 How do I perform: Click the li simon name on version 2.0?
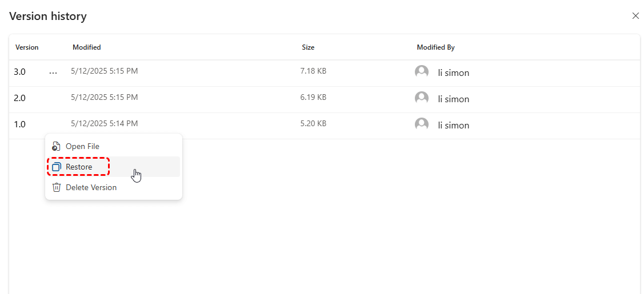point(454,99)
